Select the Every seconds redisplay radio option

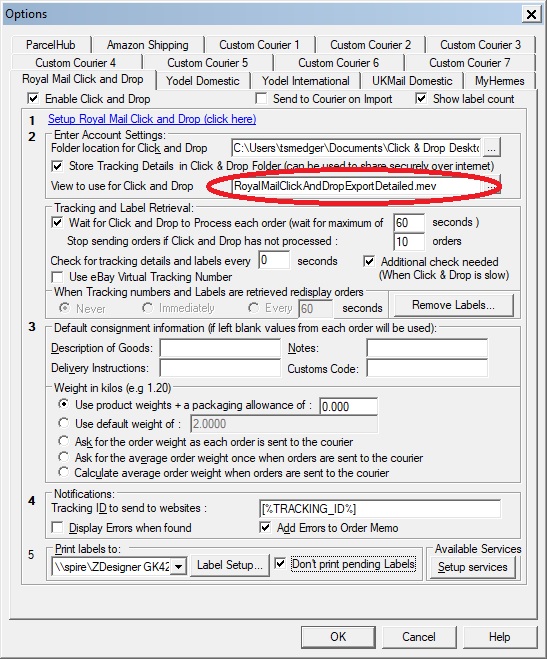click(x=253, y=308)
